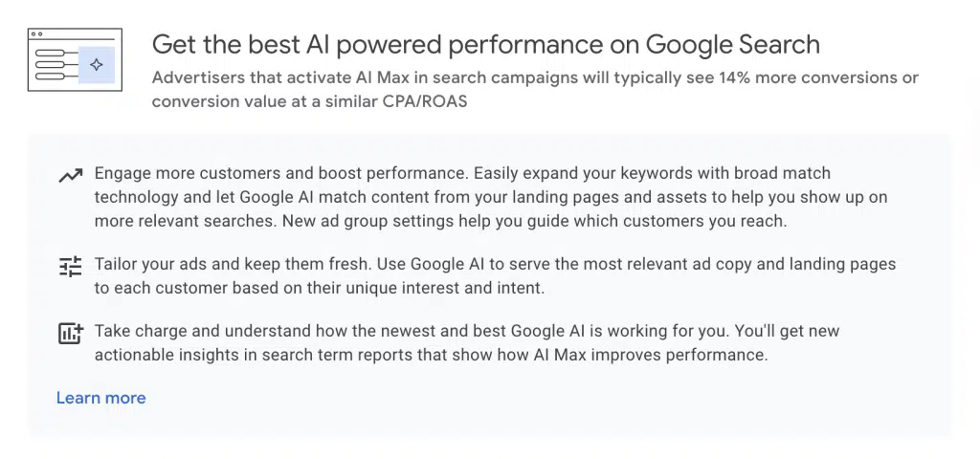
Task: Open the Learn more link
Action: (x=101, y=398)
